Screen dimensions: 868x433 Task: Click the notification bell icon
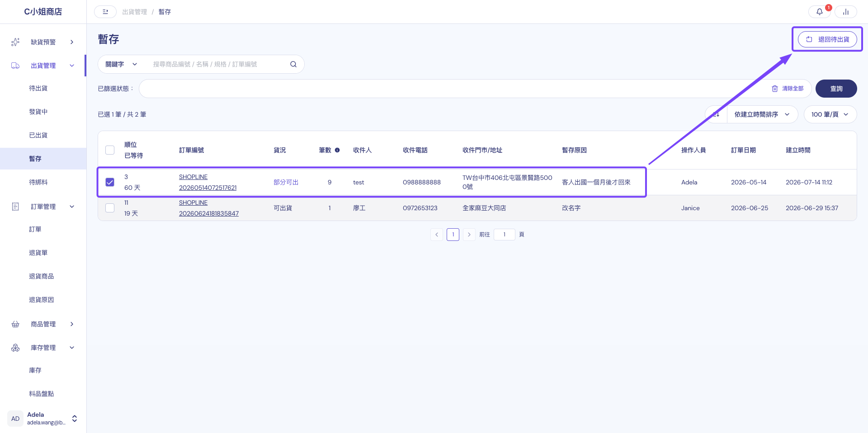pyautogui.click(x=819, y=12)
